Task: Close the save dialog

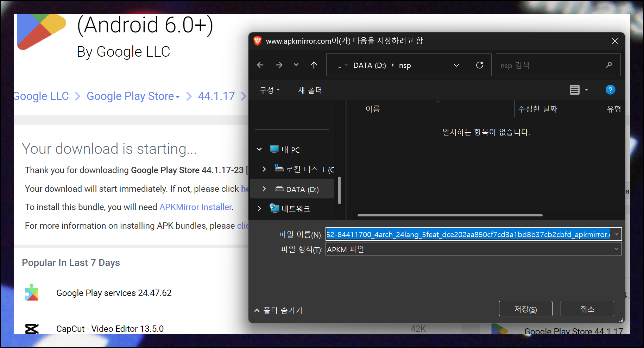Action: point(615,41)
